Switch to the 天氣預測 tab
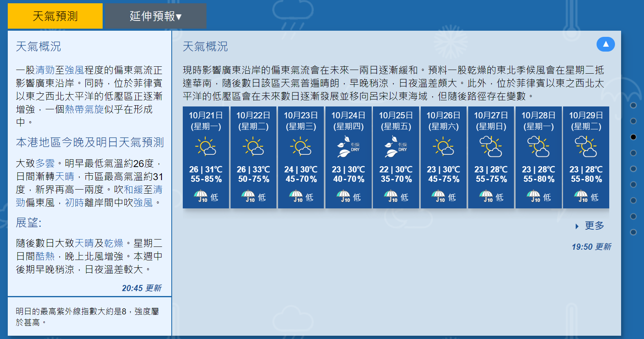 tap(55, 16)
